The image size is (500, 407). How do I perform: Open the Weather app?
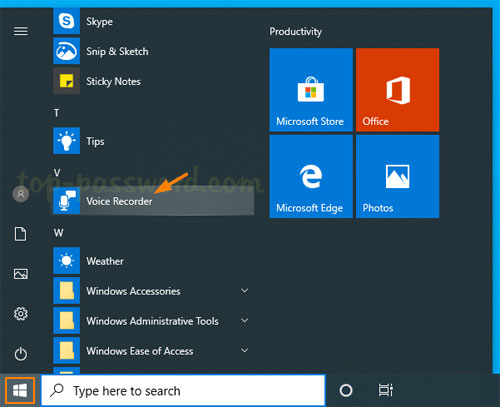pyautogui.click(x=153, y=261)
